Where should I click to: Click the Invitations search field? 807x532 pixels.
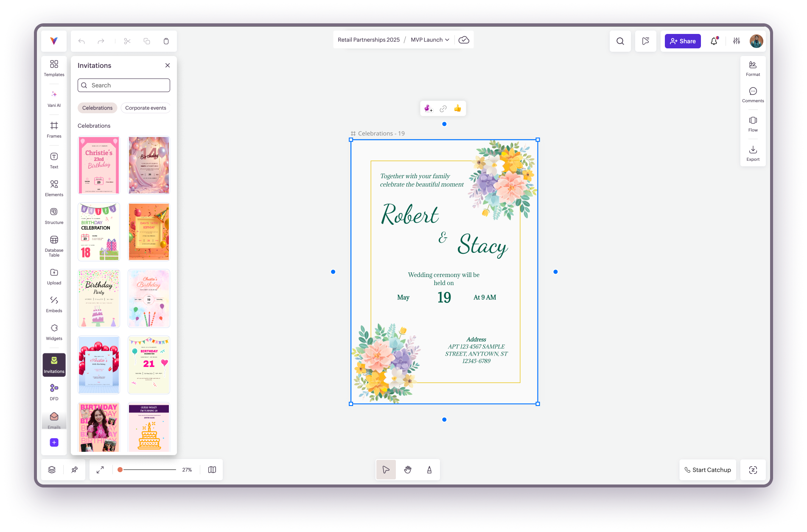coord(124,85)
